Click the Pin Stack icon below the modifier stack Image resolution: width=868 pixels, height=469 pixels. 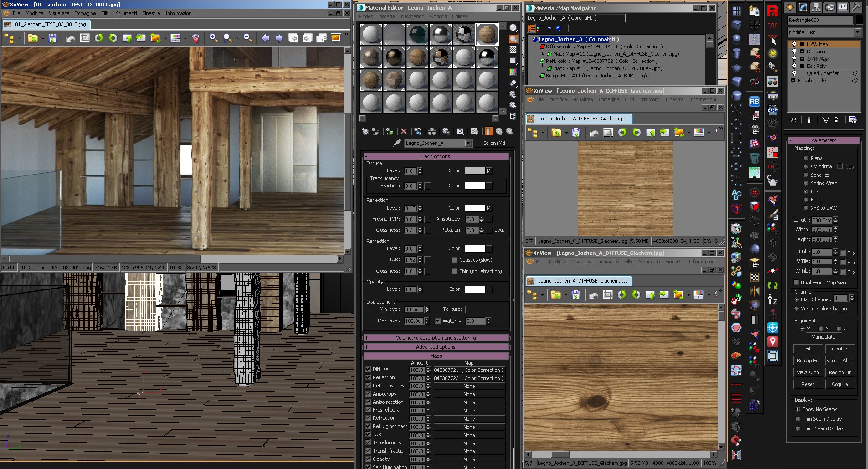coord(794,120)
